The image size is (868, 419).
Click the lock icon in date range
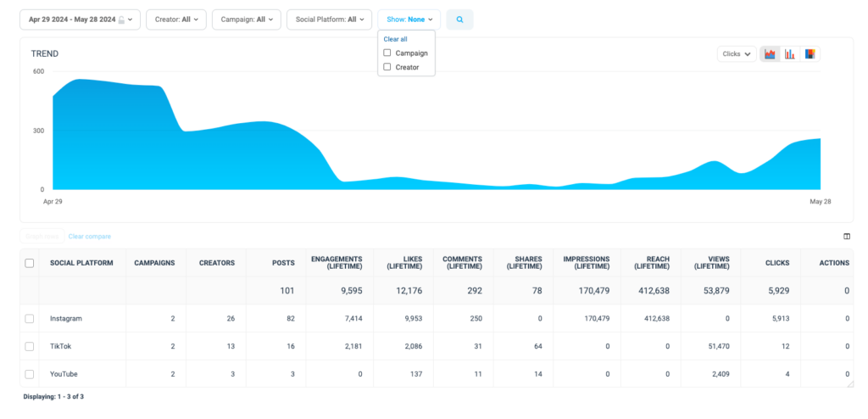click(121, 20)
